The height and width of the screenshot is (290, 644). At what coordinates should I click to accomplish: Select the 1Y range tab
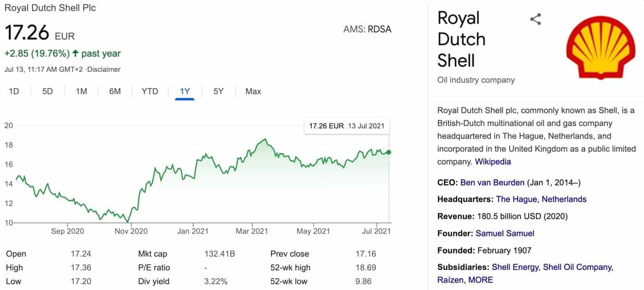[x=184, y=91]
